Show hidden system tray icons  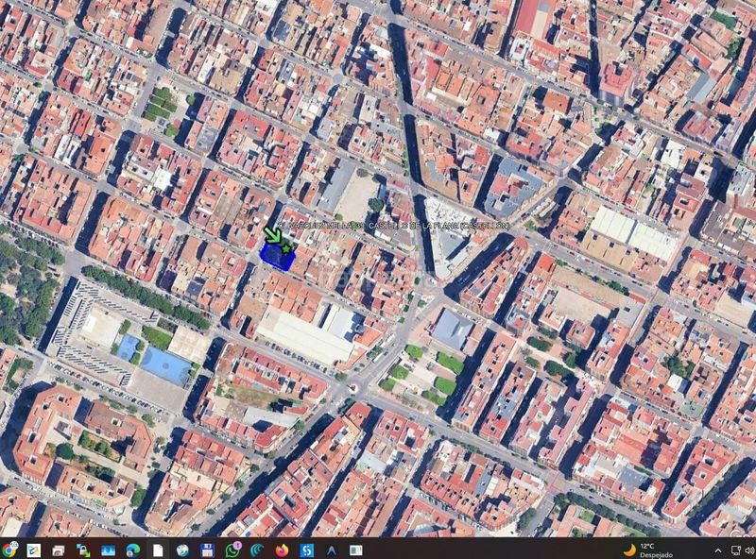coord(718,551)
